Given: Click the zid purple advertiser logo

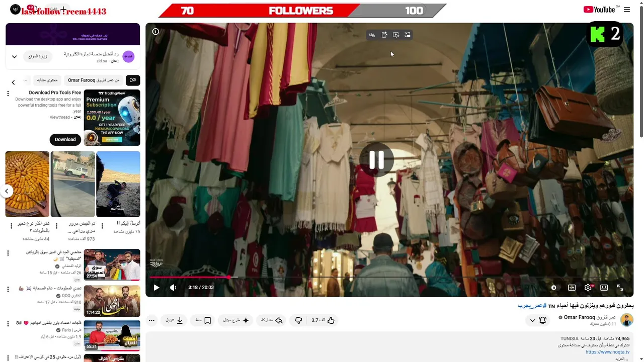Looking at the screenshot, I should 128,57.
